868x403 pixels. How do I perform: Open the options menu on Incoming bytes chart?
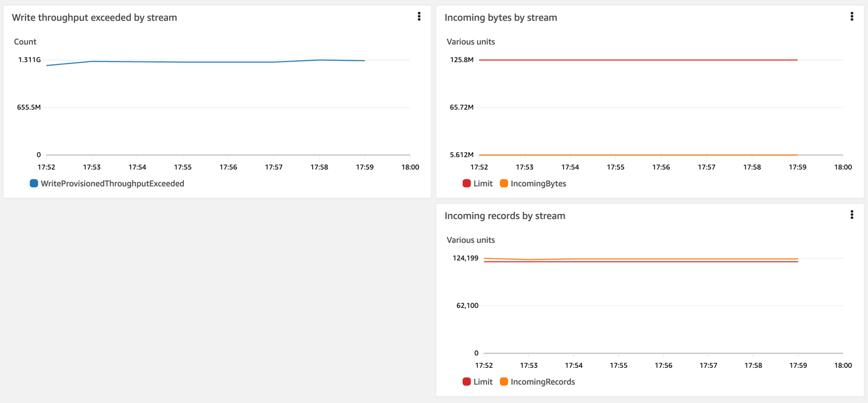point(852,16)
